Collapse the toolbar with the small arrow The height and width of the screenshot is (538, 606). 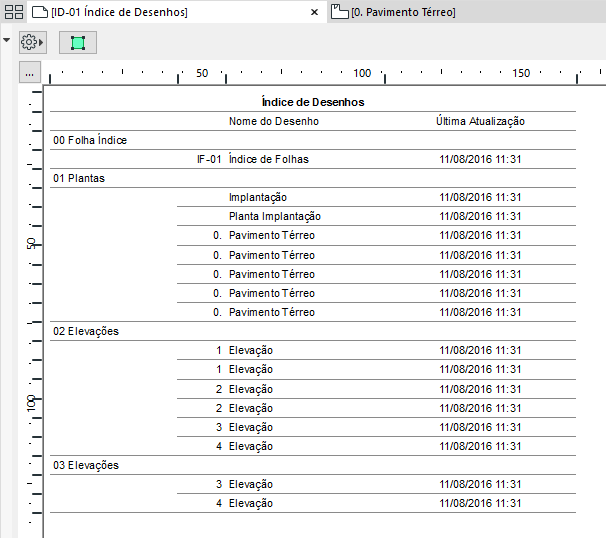tap(7, 40)
